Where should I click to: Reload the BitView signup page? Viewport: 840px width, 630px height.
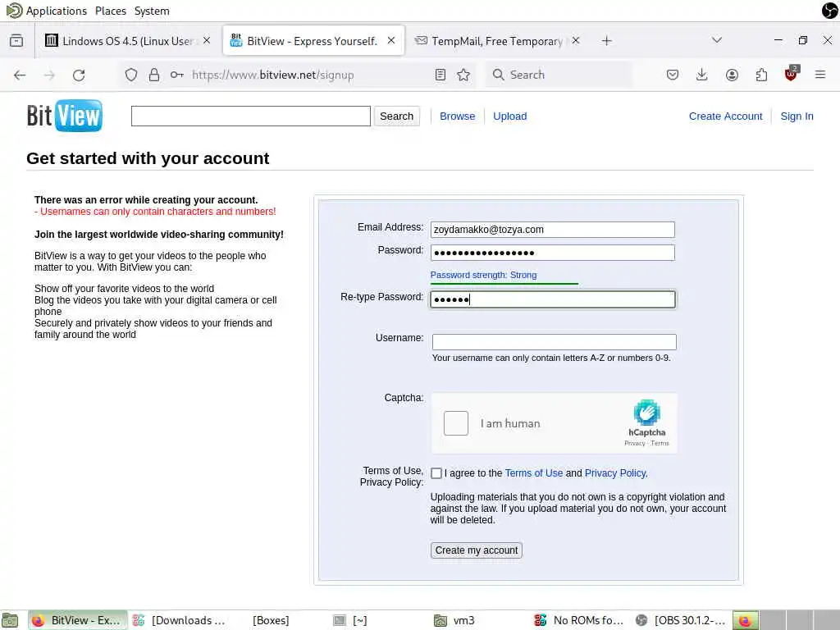(x=79, y=75)
